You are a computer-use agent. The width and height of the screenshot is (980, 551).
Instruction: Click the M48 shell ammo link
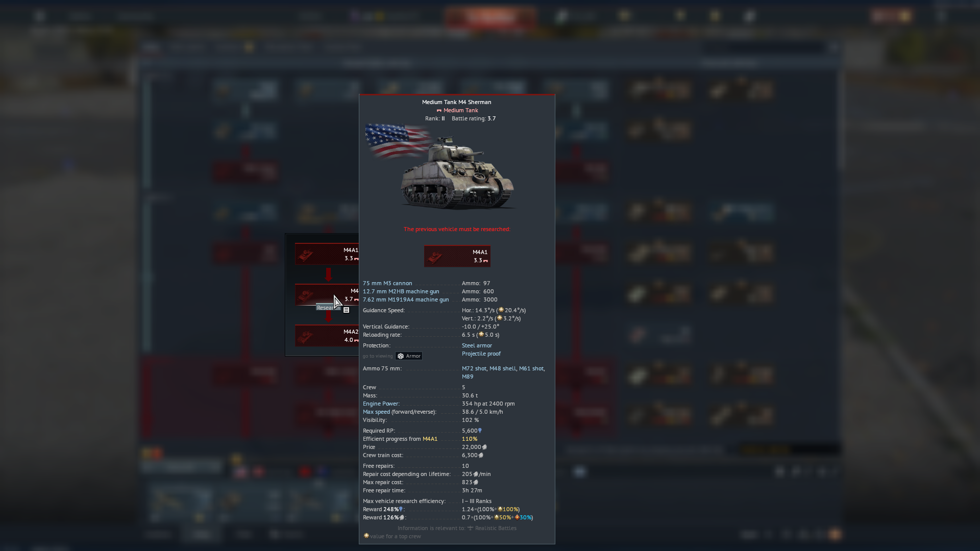[x=503, y=368]
